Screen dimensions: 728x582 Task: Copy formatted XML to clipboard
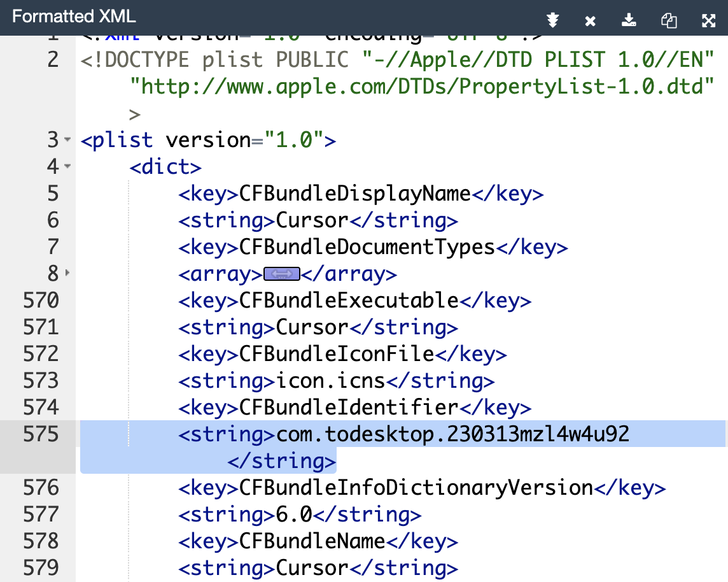669,20
